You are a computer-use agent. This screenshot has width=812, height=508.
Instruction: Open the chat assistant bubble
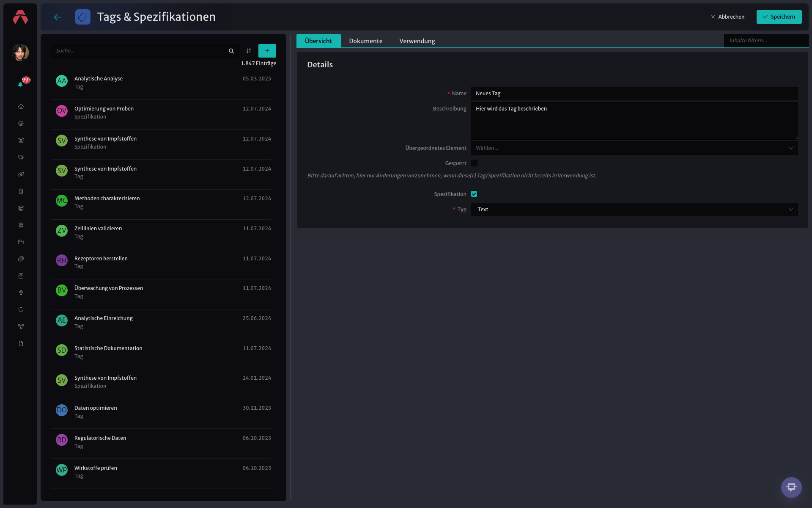[x=791, y=487]
